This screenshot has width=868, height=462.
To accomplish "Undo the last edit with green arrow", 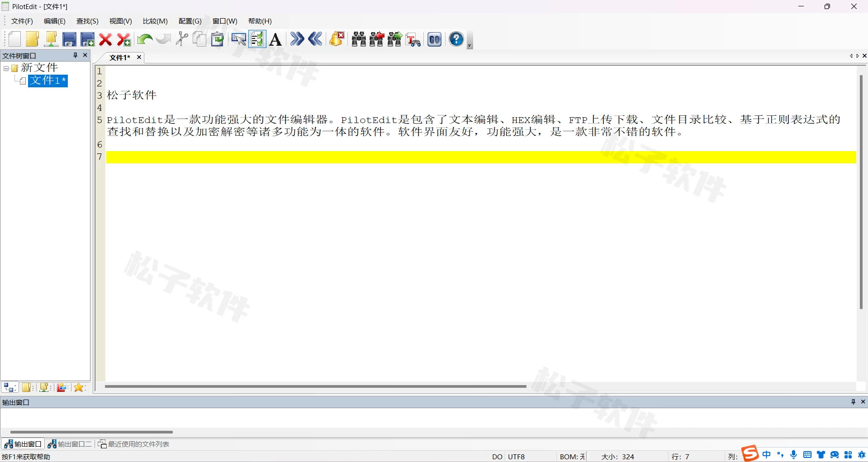I will coord(145,39).
